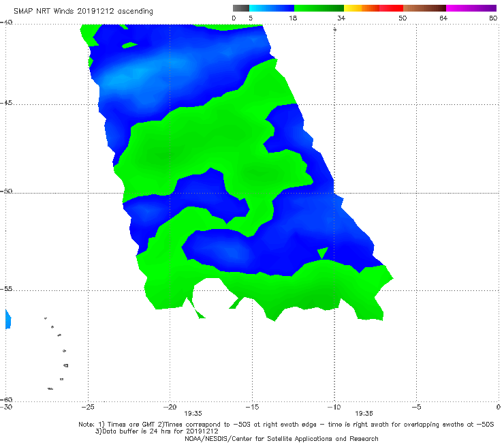The width and height of the screenshot is (504, 443).
Task: Click the gray segment of the wind colorbar
Action: click(x=240, y=8)
